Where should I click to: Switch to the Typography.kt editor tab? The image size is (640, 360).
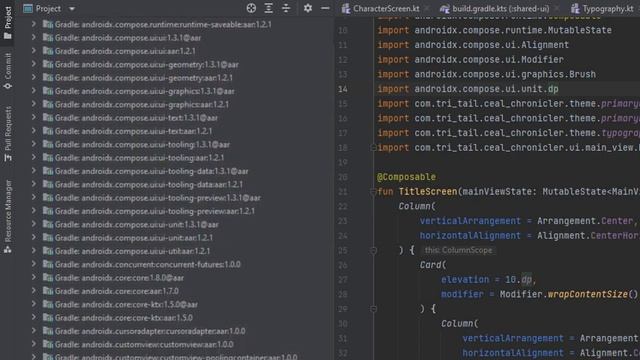pos(608,8)
